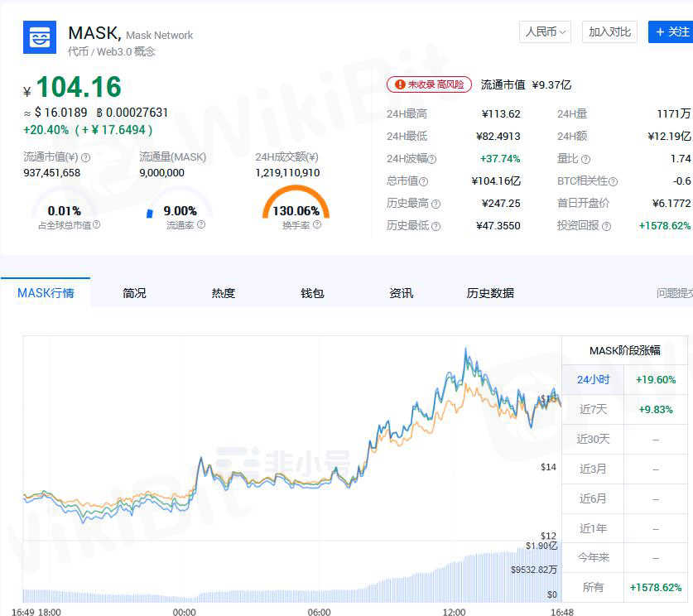Click help icon next to BTC相关性
The width and height of the screenshot is (693, 616).
614,181
